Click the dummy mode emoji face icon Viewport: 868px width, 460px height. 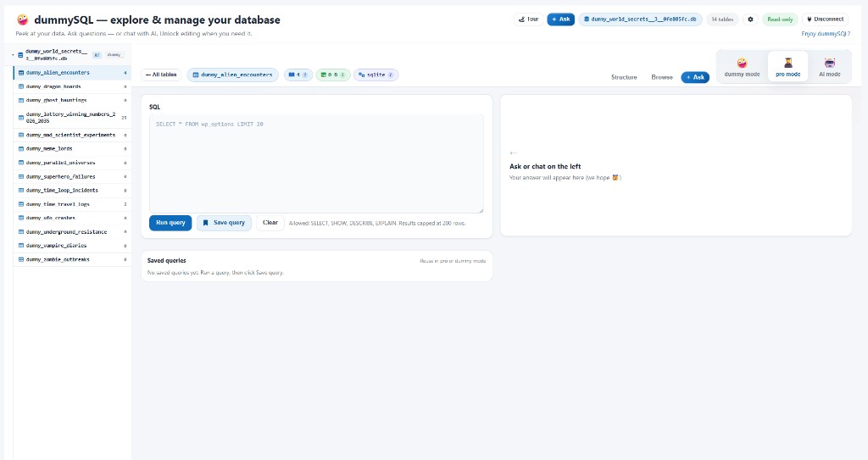[x=742, y=63]
